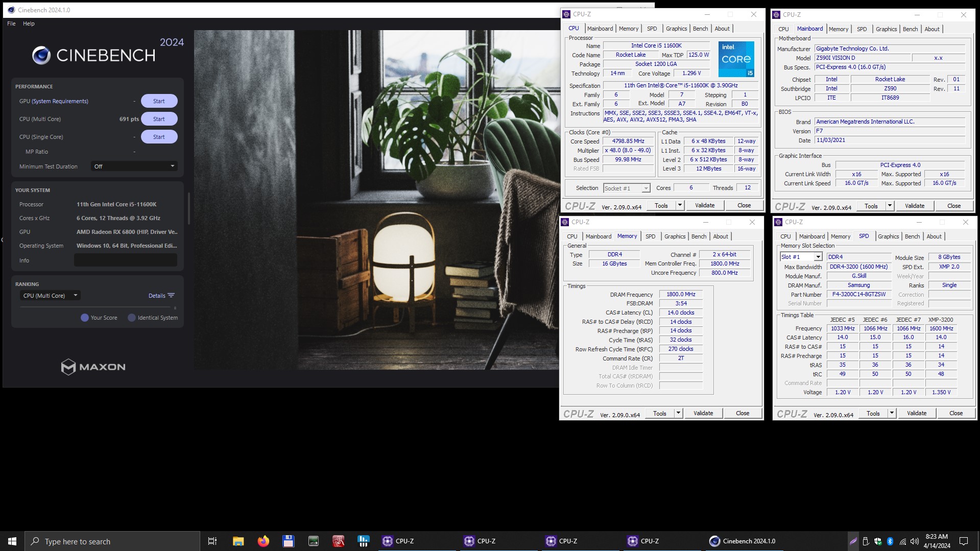
Task: Click the rendered room preview image
Action: click(x=376, y=200)
